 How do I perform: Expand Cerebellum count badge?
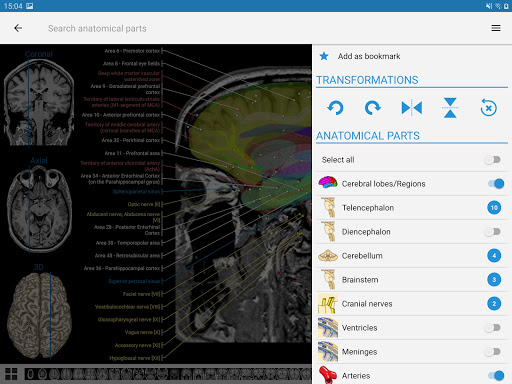pos(494,256)
